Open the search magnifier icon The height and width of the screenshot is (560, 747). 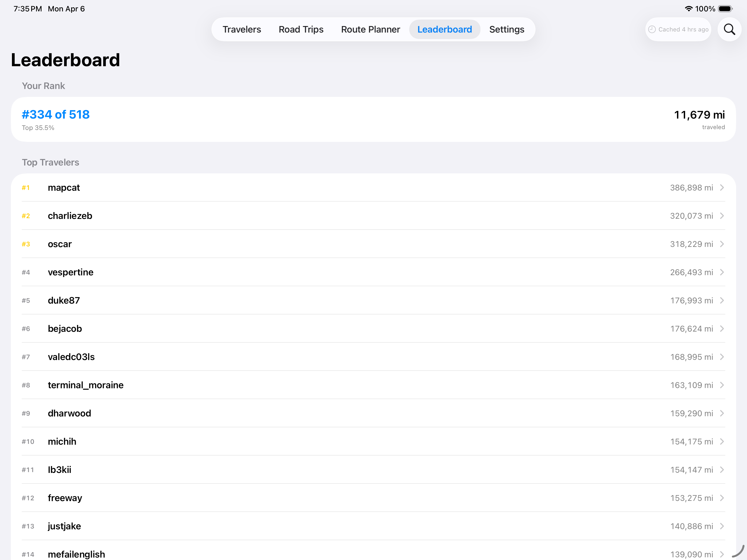tap(729, 29)
